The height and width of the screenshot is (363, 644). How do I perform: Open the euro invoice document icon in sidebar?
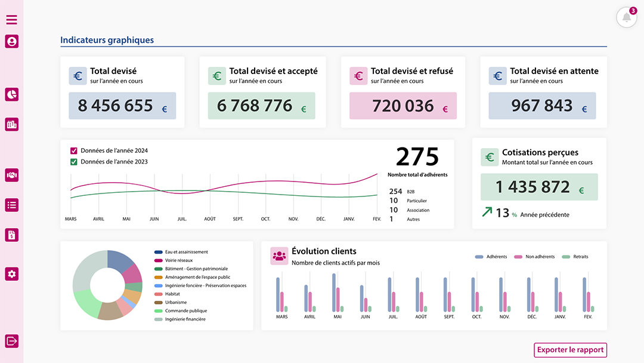[11, 235]
